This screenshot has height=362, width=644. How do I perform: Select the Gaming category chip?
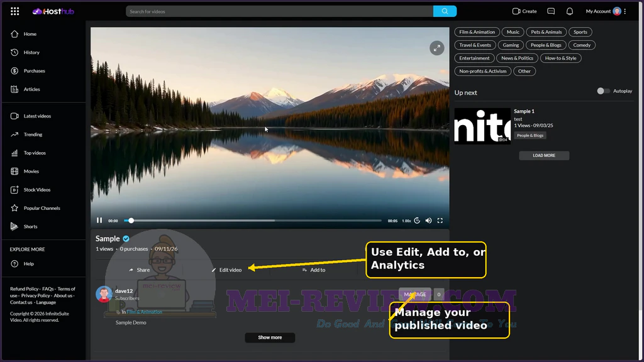511,45
